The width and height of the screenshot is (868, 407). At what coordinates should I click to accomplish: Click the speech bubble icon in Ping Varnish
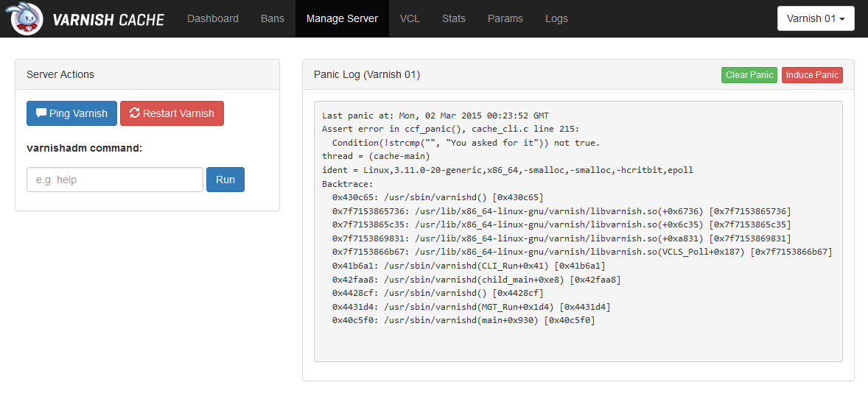(x=41, y=113)
